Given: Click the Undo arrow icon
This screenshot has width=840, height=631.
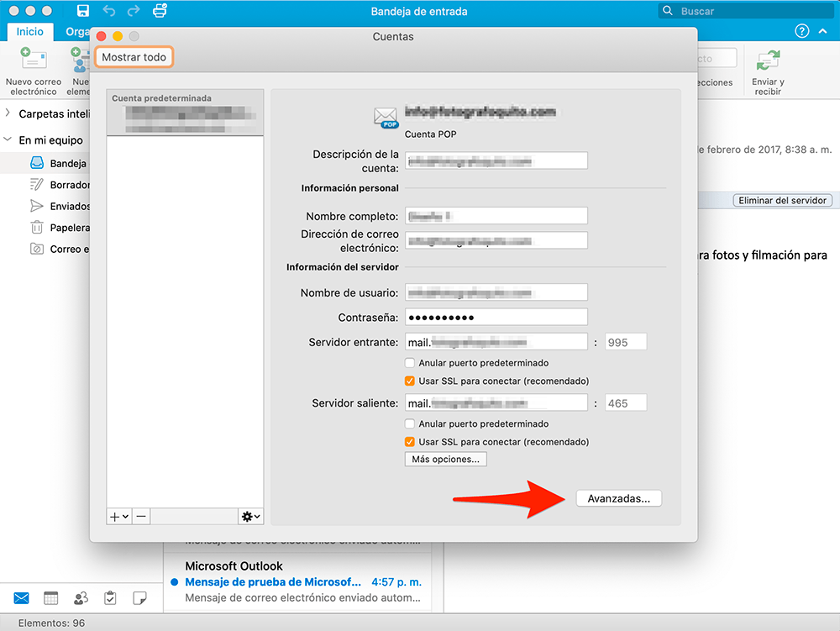Looking at the screenshot, I should (108, 11).
